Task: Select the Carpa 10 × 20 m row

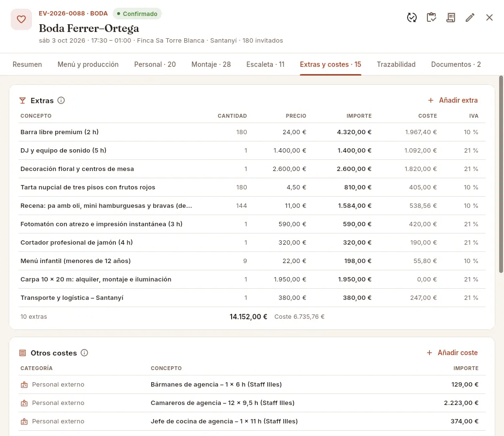Action: click(252, 279)
